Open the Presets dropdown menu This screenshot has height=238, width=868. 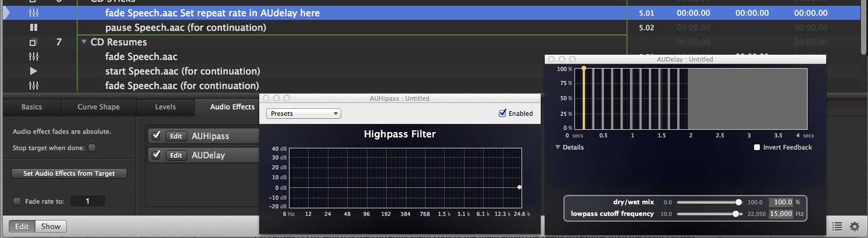click(x=303, y=113)
